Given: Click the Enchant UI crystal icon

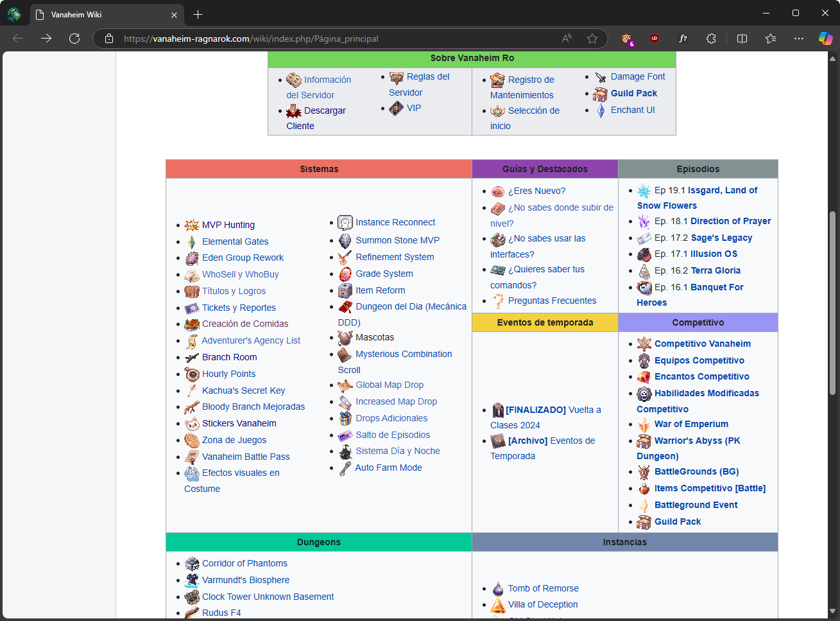Looking at the screenshot, I should pyautogui.click(x=601, y=110).
